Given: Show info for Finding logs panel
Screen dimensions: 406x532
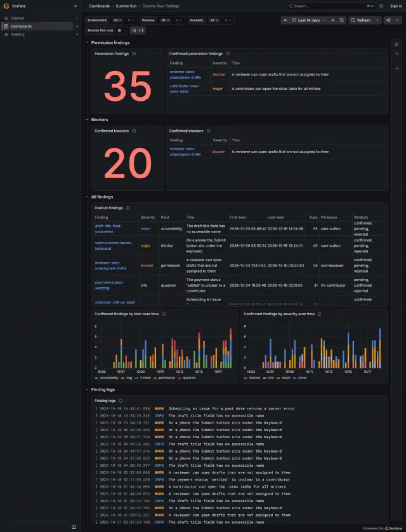Looking at the screenshot, I should (121, 401).
